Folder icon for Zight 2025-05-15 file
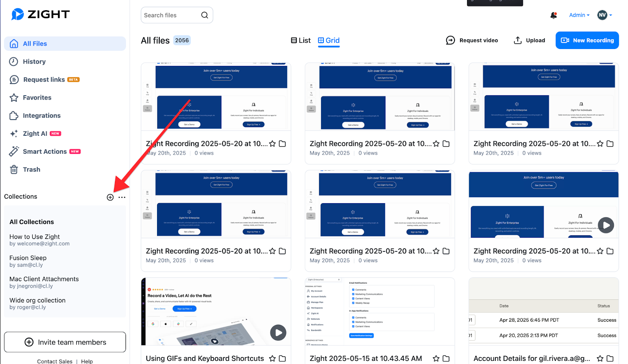 coord(446,359)
